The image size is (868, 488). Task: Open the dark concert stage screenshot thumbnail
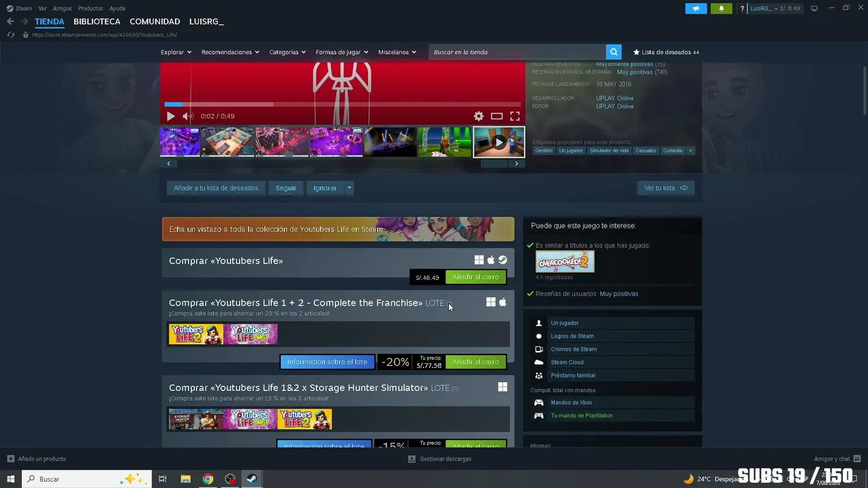coord(390,142)
